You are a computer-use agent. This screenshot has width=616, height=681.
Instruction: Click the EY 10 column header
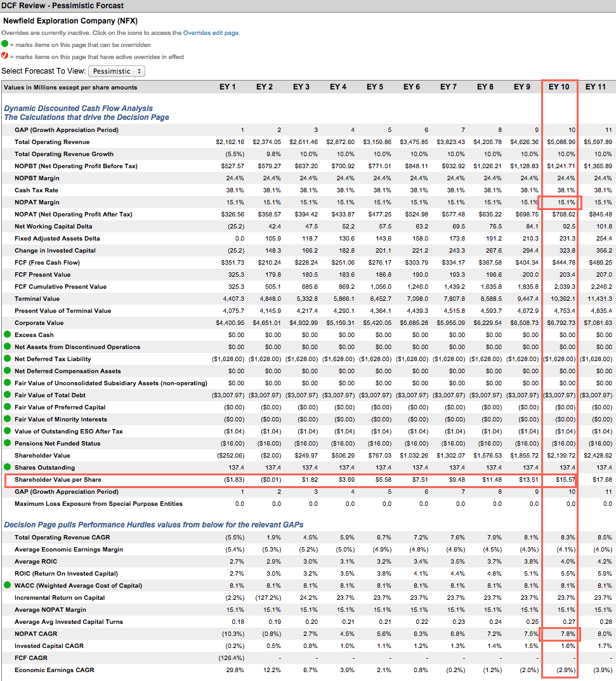559,87
